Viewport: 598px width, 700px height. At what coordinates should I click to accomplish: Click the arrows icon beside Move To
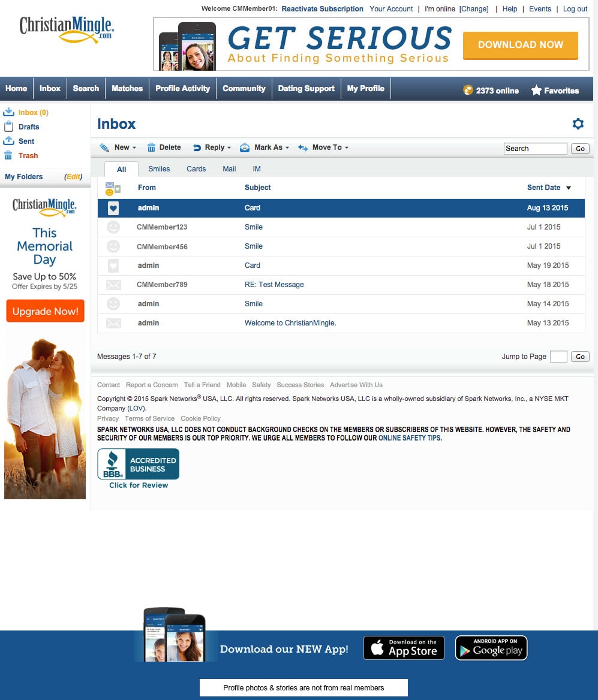tap(303, 147)
